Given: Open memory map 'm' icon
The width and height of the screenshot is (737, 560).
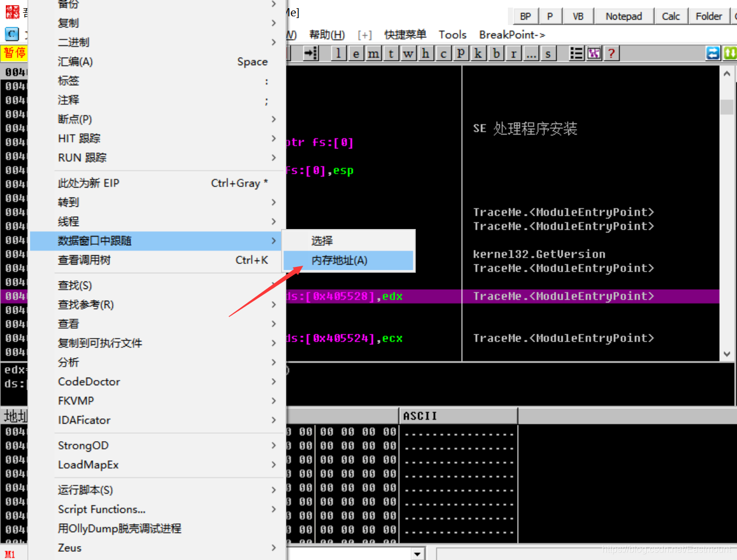Looking at the screenshot, I should [x=374, y=54].
